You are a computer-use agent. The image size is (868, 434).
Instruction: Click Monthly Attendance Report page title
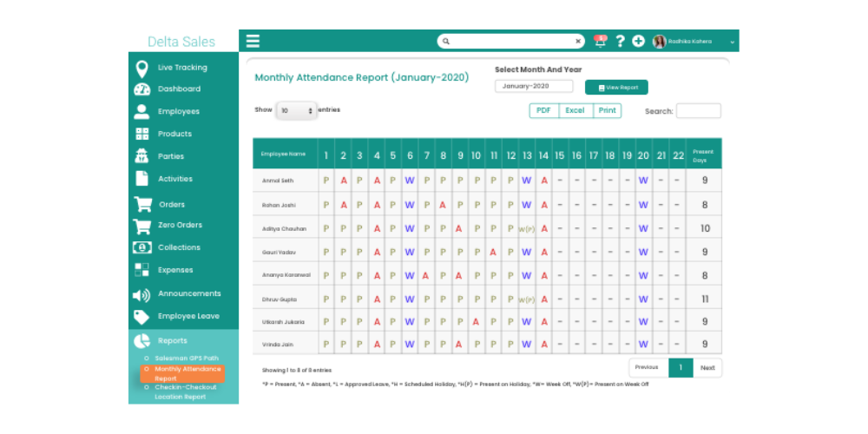pos(361,77)
